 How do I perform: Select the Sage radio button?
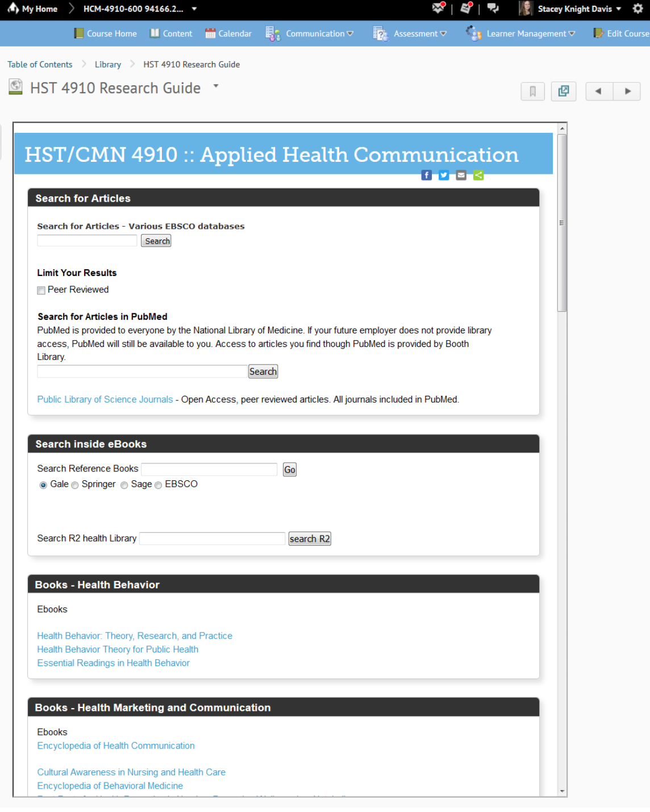tap(124, 485)
